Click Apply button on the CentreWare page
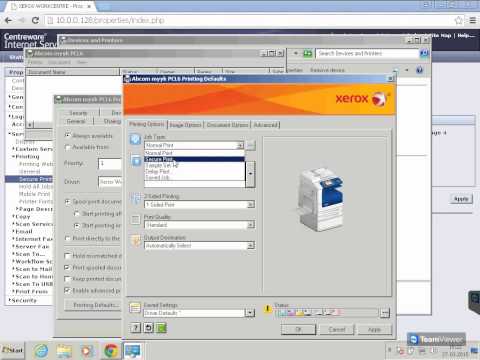480x360 pixels. 461,199
